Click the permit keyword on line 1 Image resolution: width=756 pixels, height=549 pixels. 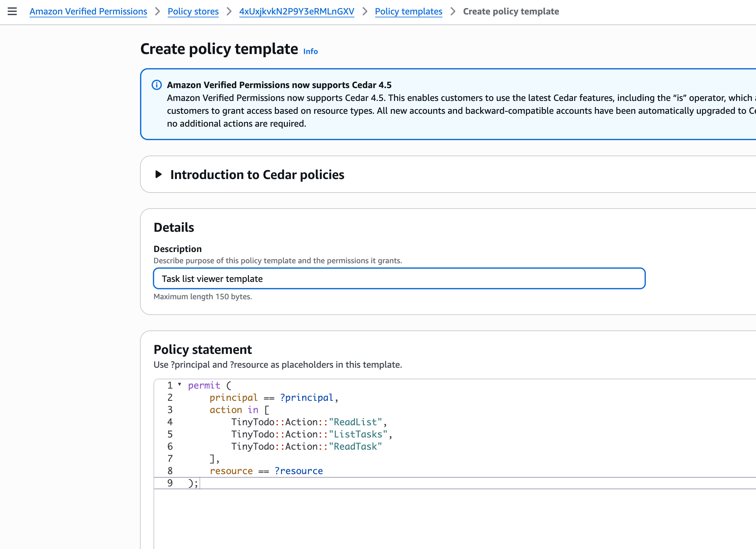tap(204, 386)
